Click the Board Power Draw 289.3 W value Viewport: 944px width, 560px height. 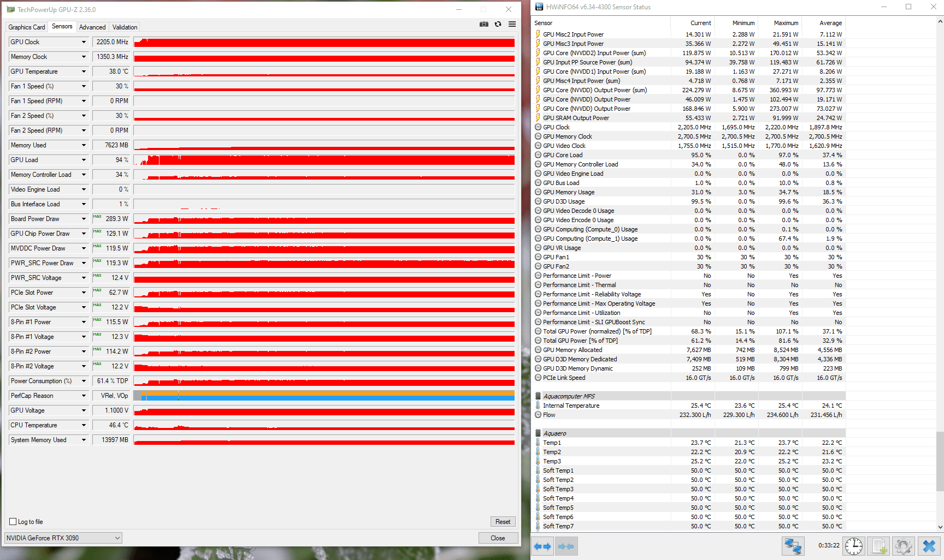111,219
